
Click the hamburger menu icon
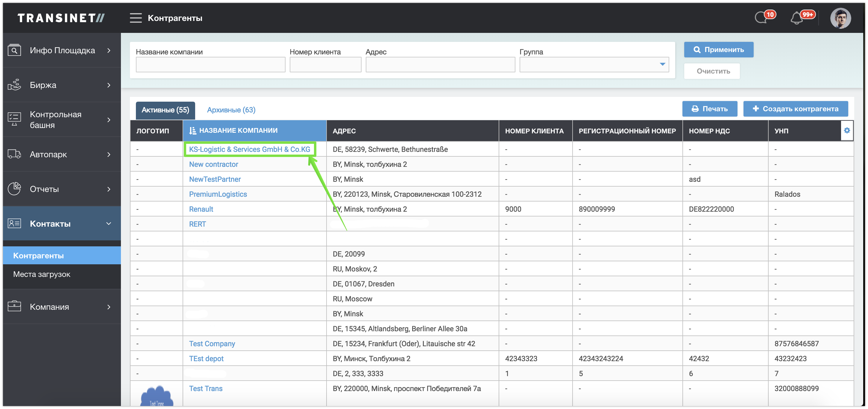tap(136, 18)
